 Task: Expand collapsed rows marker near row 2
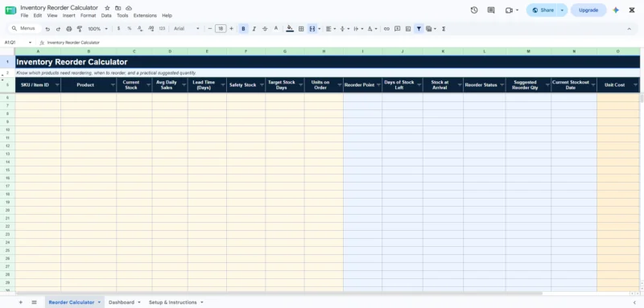tap(2, 76)
